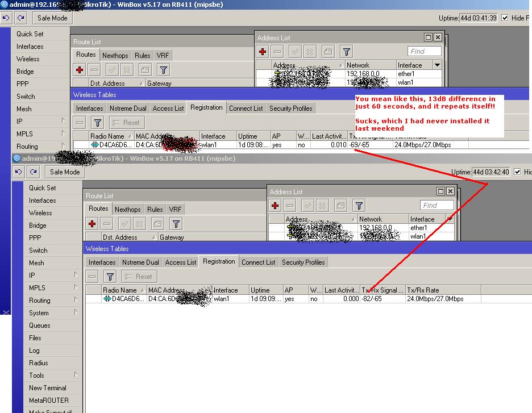The height and width of the screenshot is (413, 532).
Task: Click Find field in upper Address List
Action: point(424,51)
